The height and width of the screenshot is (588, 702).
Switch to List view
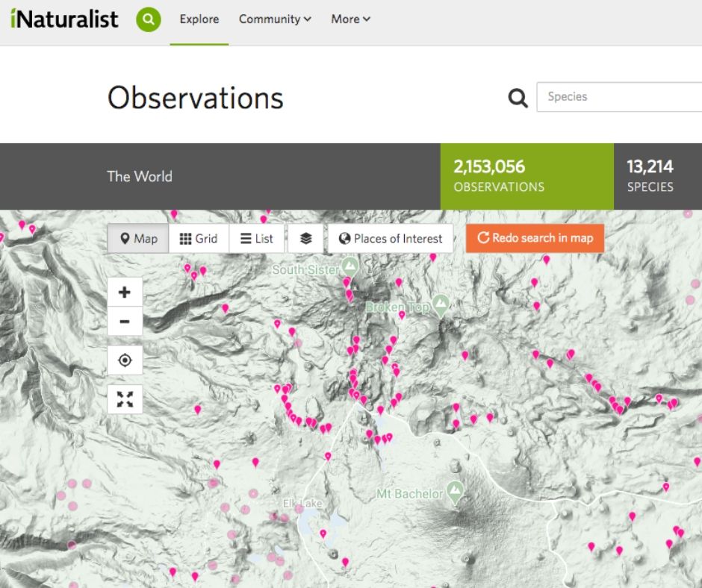coord(257,239)
